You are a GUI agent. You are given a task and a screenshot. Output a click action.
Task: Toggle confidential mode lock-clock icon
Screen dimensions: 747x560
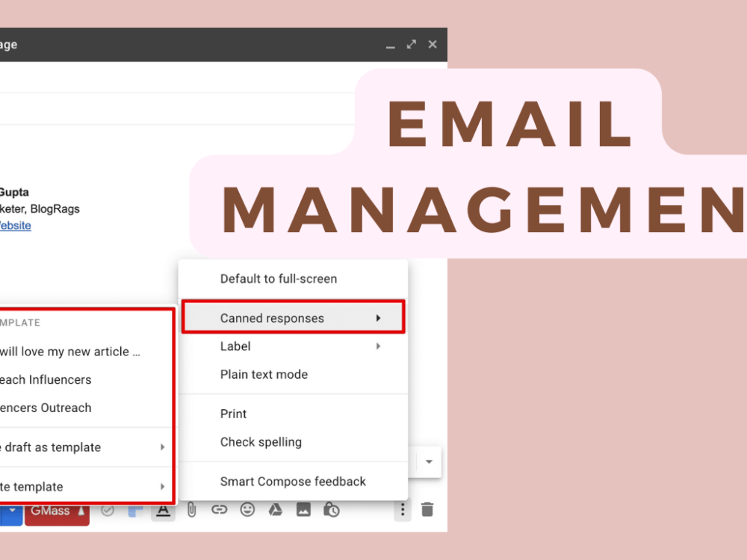point(332,510)
